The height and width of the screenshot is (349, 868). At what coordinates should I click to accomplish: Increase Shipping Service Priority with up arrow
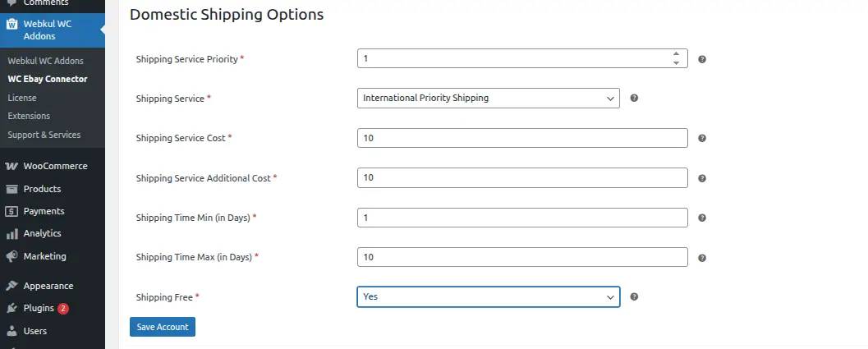[x=676, y=54]
